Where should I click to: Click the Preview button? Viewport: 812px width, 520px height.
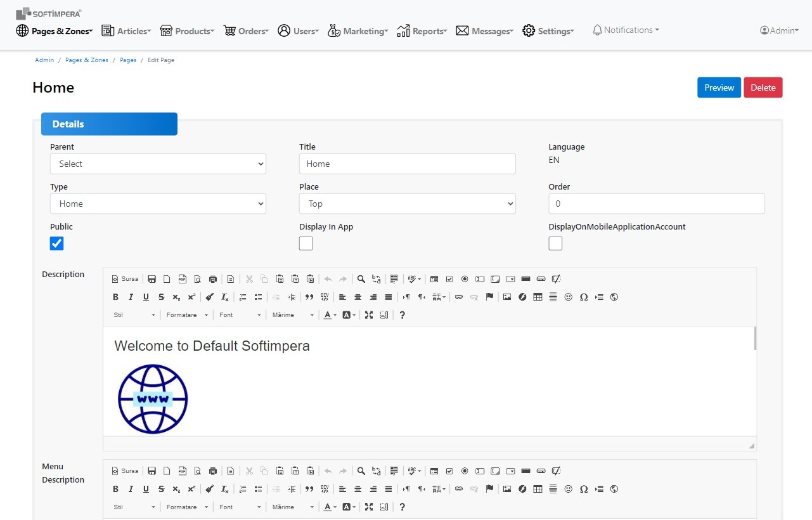click(719, 88)
